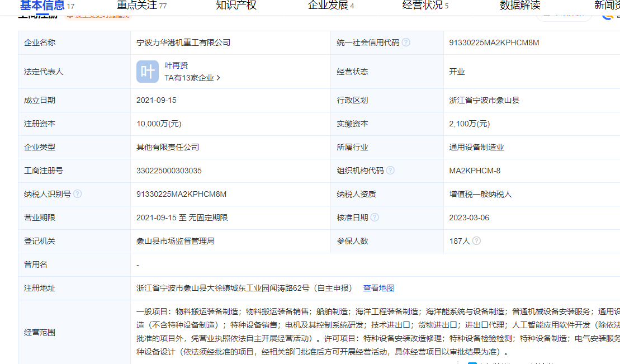Click the 法定代表人 field label
Viewport: 620px width, 364px height.
[x=44, y=72]
